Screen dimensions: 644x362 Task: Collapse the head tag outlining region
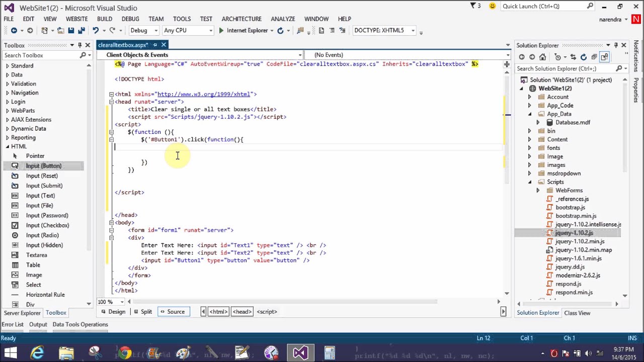111,102
